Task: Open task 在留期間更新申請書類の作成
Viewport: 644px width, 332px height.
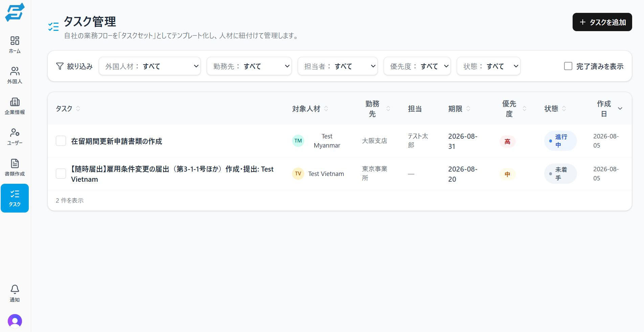Action: (x=117, y=141)
